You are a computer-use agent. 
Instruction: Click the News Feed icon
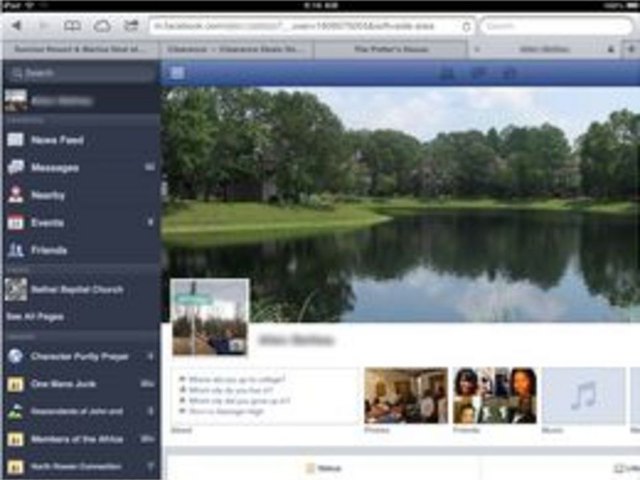click(16, 140)
